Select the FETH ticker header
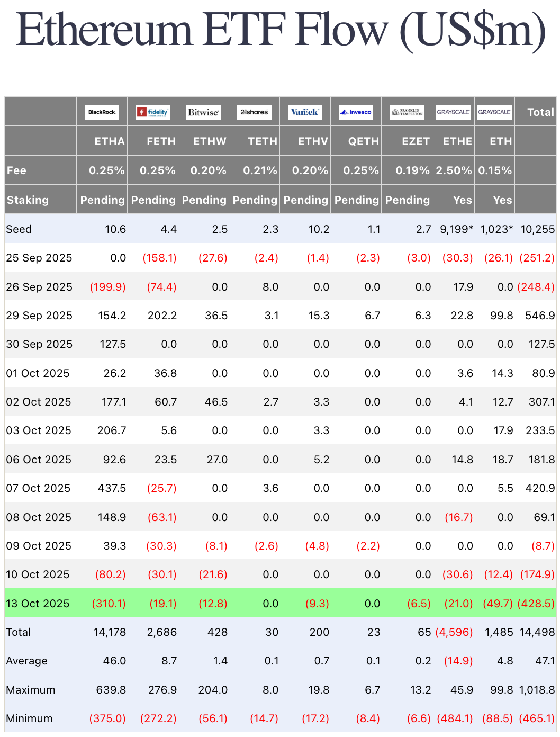 [x=161, y=141]
